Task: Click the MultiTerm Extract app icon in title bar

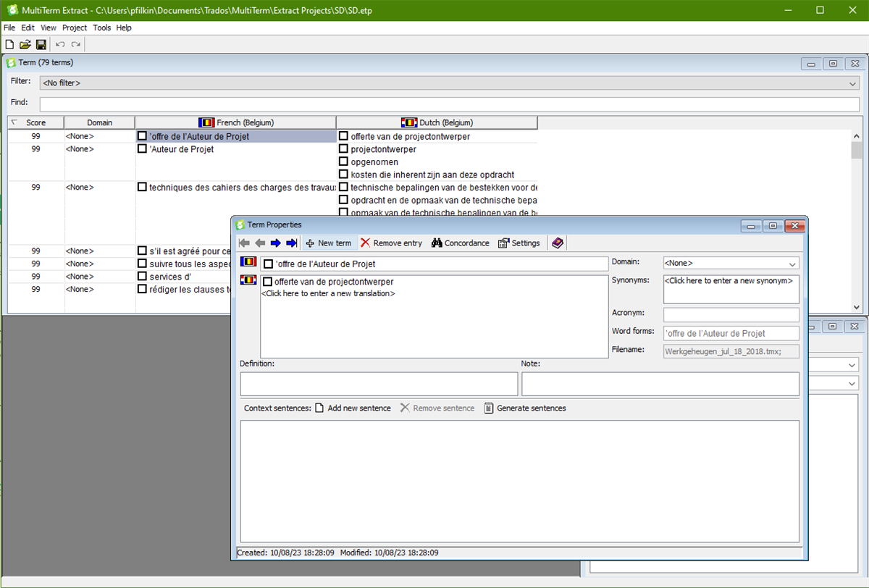Action: [x=12, y=10]
